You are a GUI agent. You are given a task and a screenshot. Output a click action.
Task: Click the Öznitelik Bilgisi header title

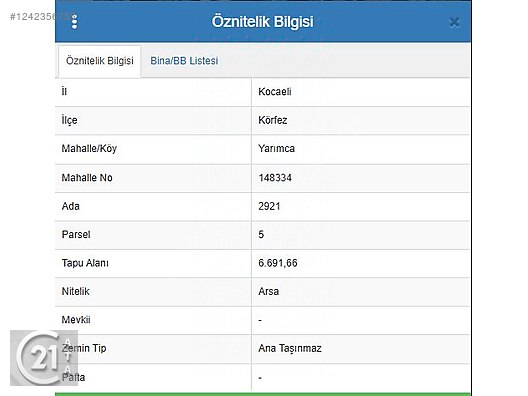point(263,22)
